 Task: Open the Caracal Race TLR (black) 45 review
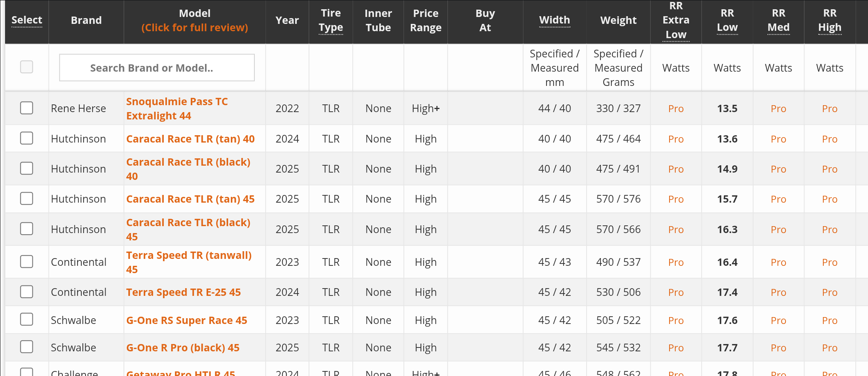pyautogui.click(x=188, y=230)
